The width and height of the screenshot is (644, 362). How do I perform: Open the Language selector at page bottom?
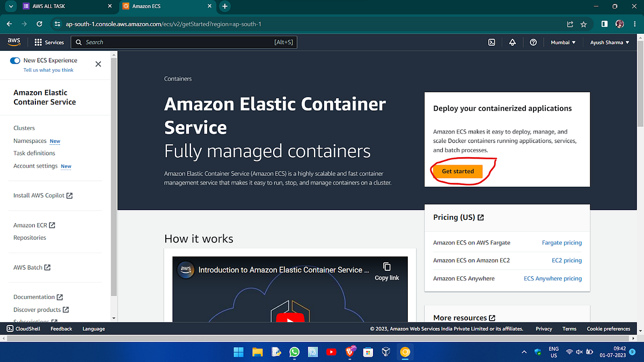(x=93, y=328)
